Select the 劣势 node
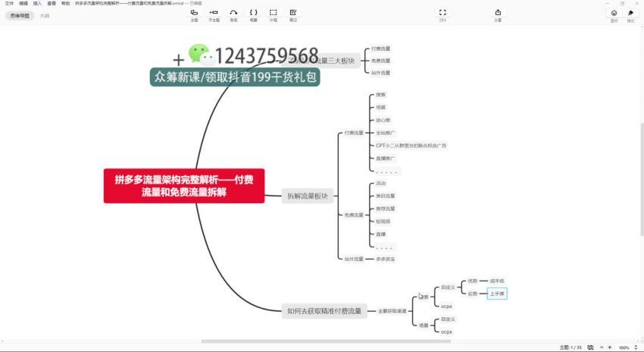 click(472, 294)
